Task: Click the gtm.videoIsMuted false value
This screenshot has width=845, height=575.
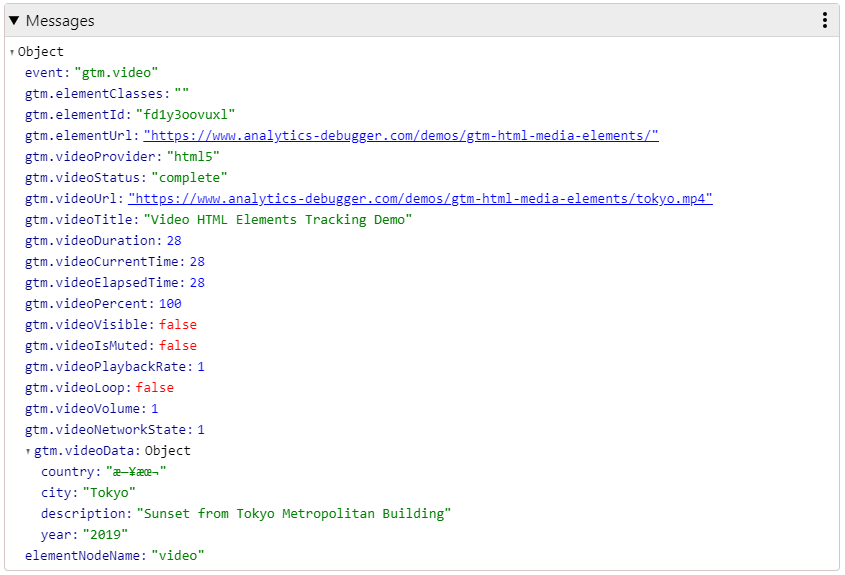Action: click(178, 346)
